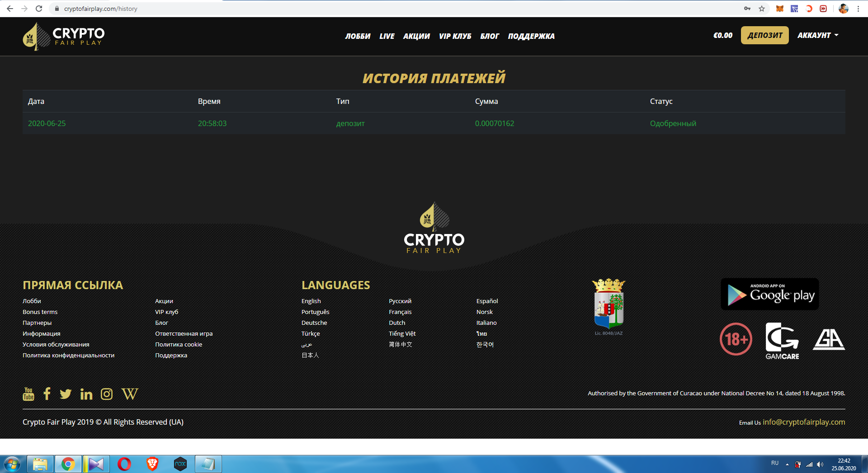
Task: Open the LinkedIn footer icon
Action: pos(86,394)
